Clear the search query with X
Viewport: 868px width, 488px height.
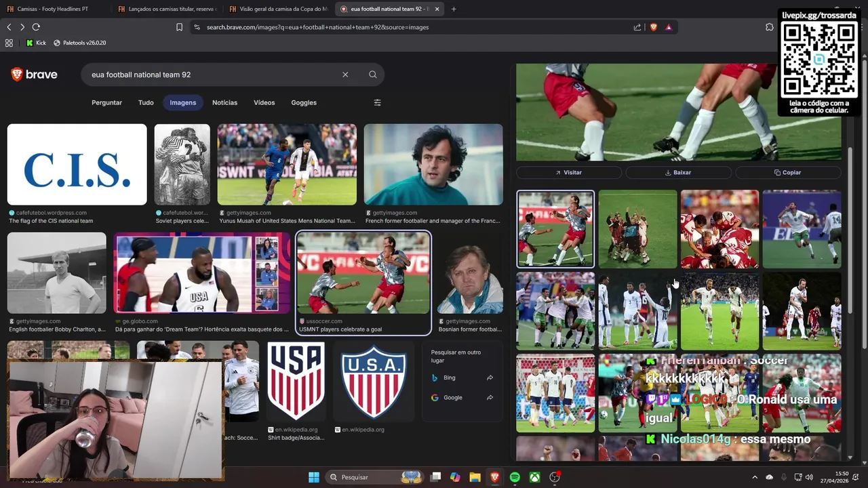[x=345, y=75]
